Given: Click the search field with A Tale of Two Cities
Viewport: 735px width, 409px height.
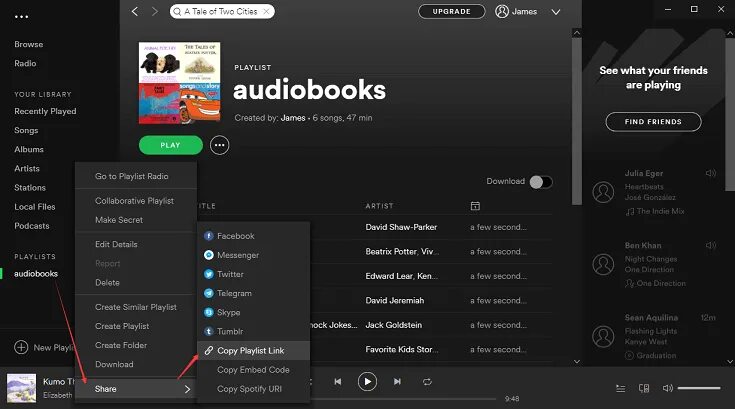Looking at the screenshot, I should point(222,12).
